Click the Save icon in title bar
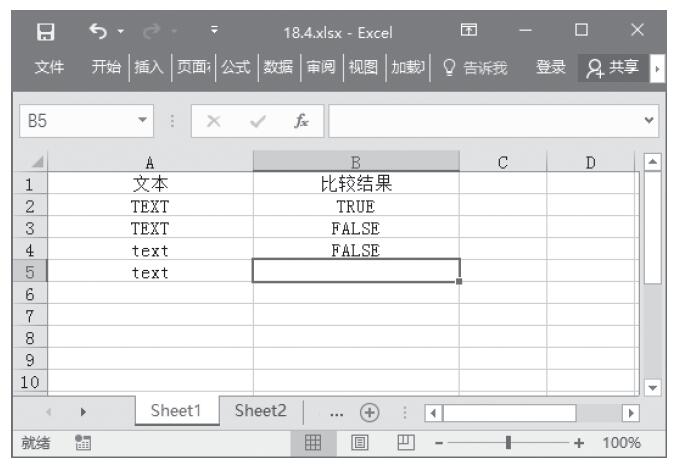 [44, 34]
